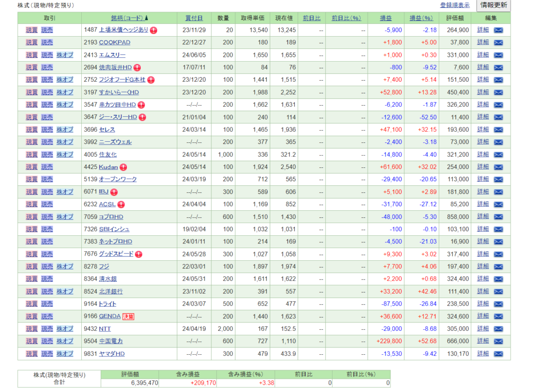Click 現買 for エムスリー
Image resolution: width=544 pixels, height=392 pixels.
pyautogui.click(x=31, y=55)
